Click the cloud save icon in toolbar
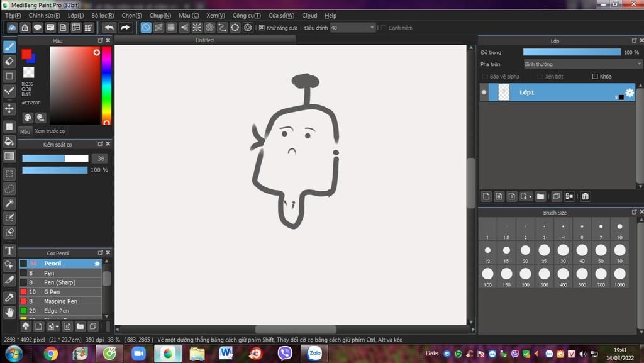Image resolution: width=644 pixels, height=363 pixels. coord(12,28)
